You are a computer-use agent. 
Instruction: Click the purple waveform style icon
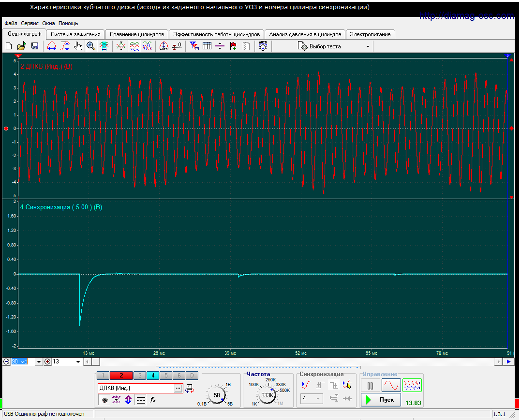[x=116, y=400]
